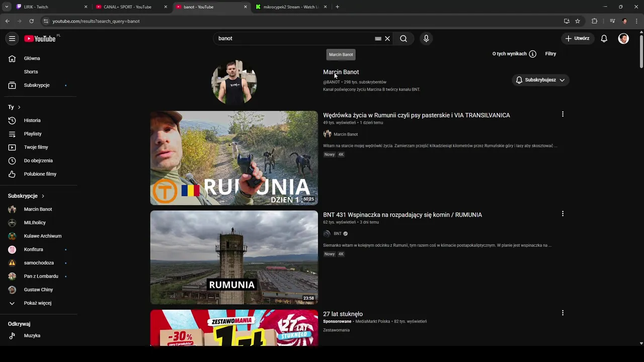Open the Filtry search filters

(550, 54)
